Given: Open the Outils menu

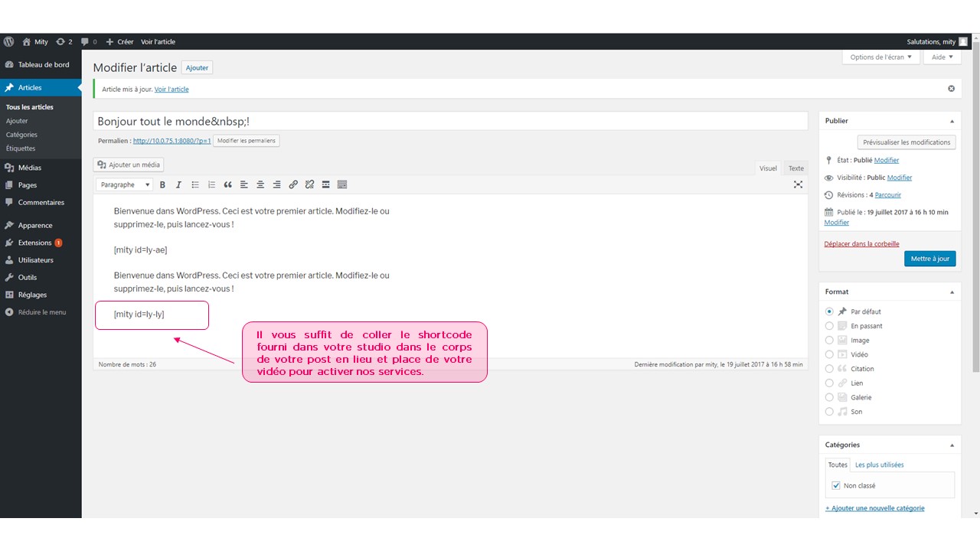Looking at the screenshot, I should 41,278.
